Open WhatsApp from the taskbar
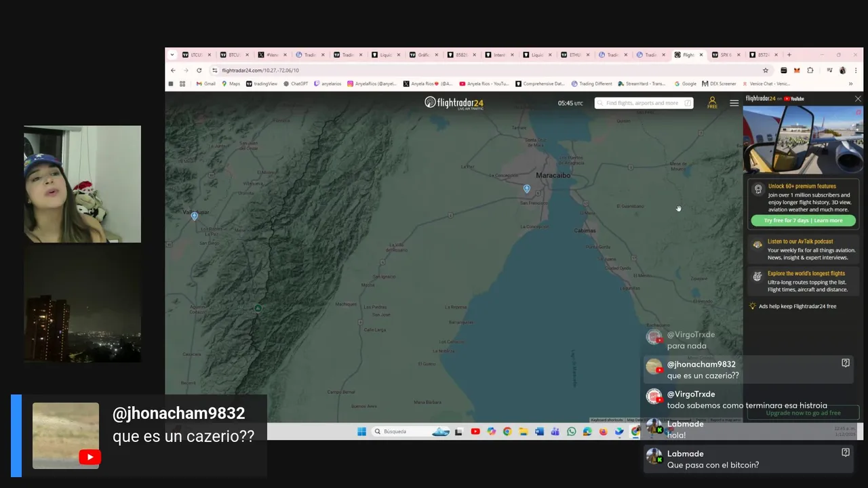This screenshot has height=488, width=868. [571, 432]
